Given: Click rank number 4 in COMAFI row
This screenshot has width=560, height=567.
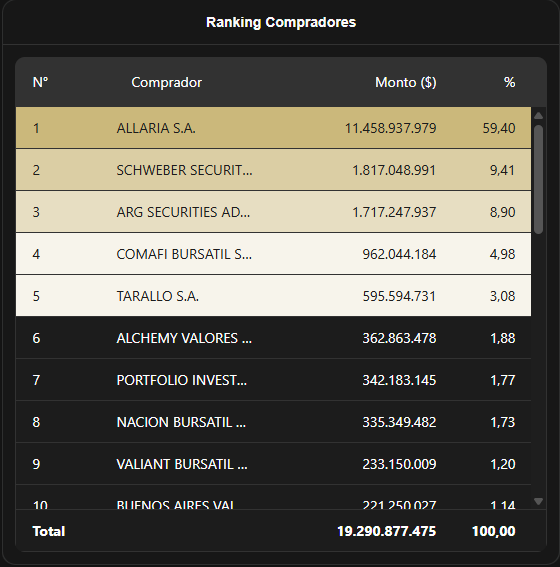Looking at the screenshot, I should click(36, 254).
